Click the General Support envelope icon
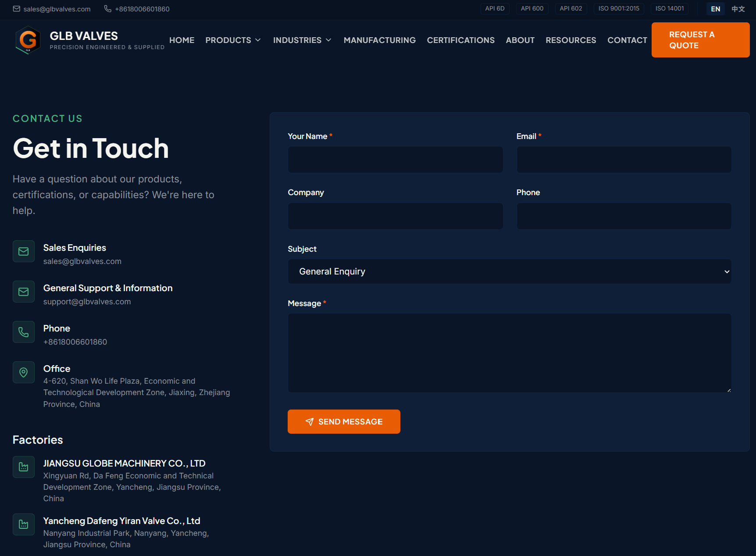The image size is (756, 556). 24,292
